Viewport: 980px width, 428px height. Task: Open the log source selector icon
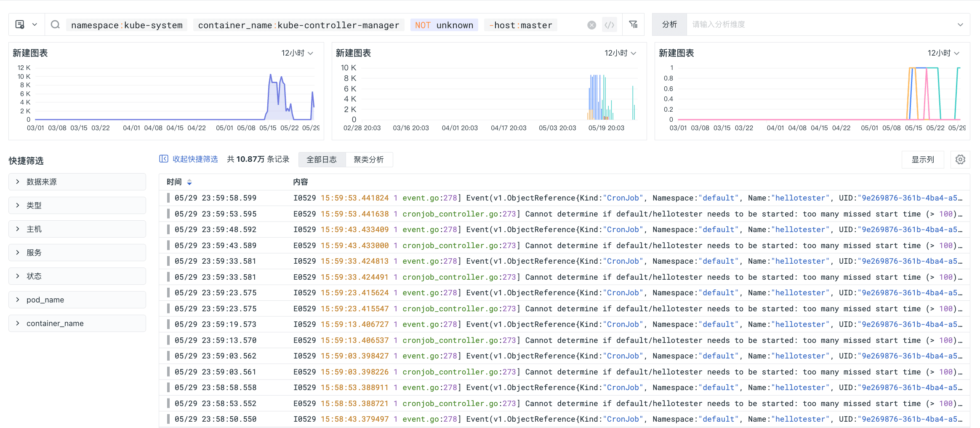pyautogui.click(x=20, y=24)
